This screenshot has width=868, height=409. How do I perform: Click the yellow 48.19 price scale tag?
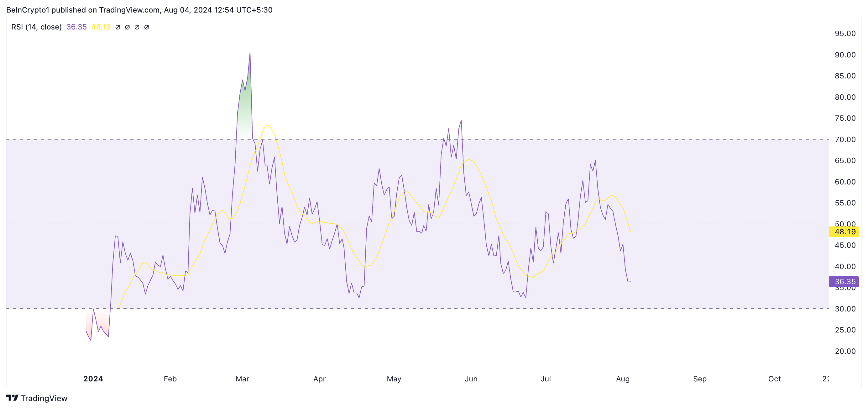pyautogui.click(x=844, y=232)
